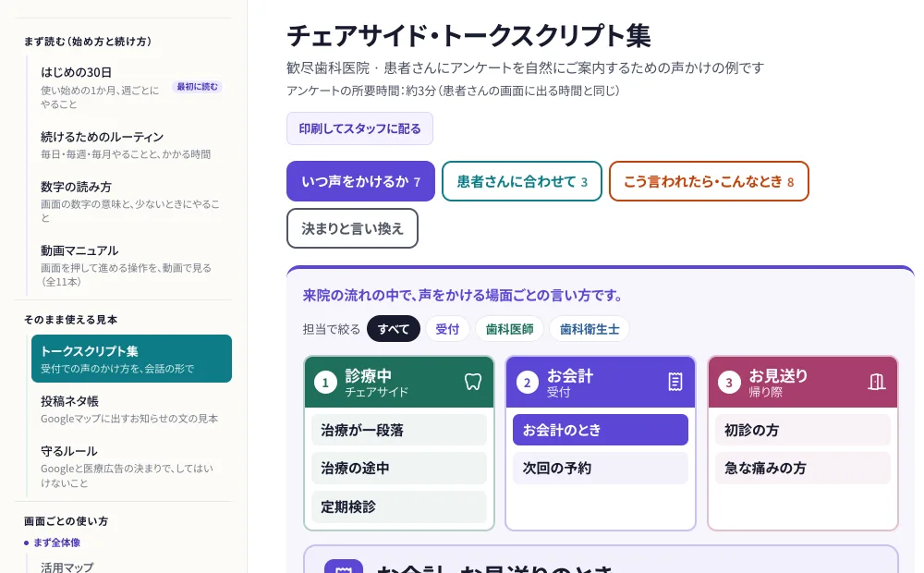This screenshot has height=573, width=924.
Task: Select 定期検診 scene
Action: 399,507
